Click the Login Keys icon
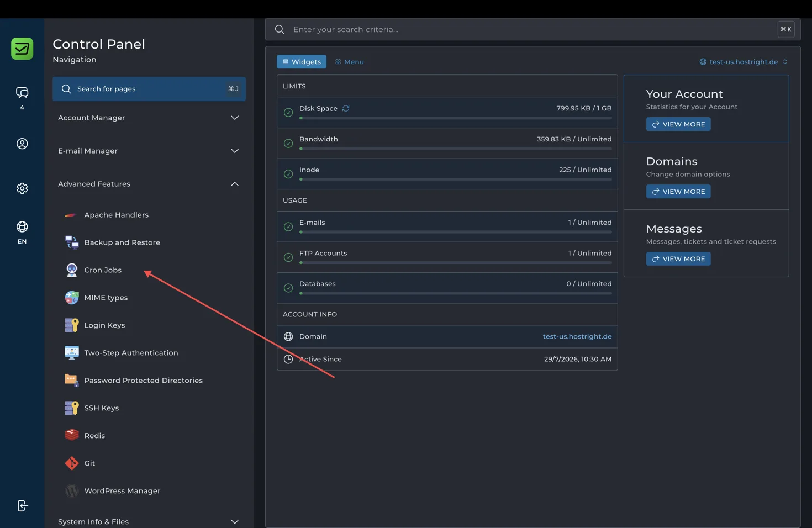 [x=72, y=325]
